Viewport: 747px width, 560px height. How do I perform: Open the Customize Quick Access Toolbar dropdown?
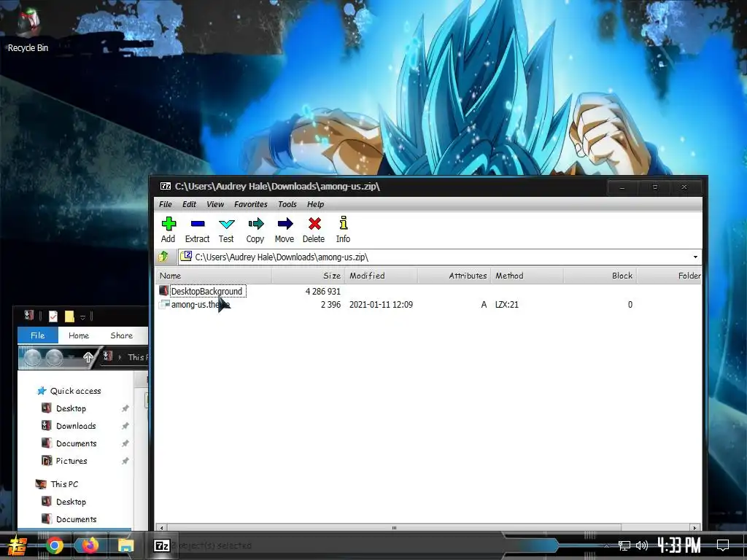(x=82, y=316)
